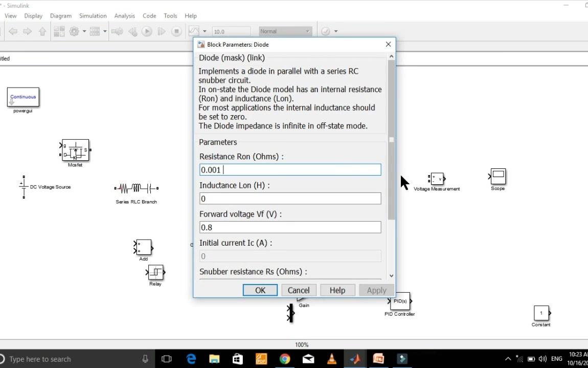Click the Fast Restart toolbar icon
Image resolution: width=588 pixels, height=368 pixels.
pos(118,32)
